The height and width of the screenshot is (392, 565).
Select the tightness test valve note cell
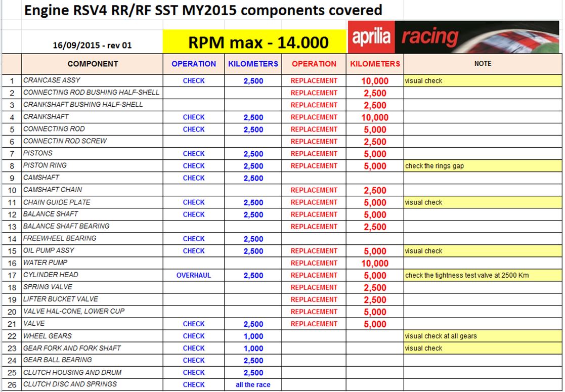coord(483,276)
